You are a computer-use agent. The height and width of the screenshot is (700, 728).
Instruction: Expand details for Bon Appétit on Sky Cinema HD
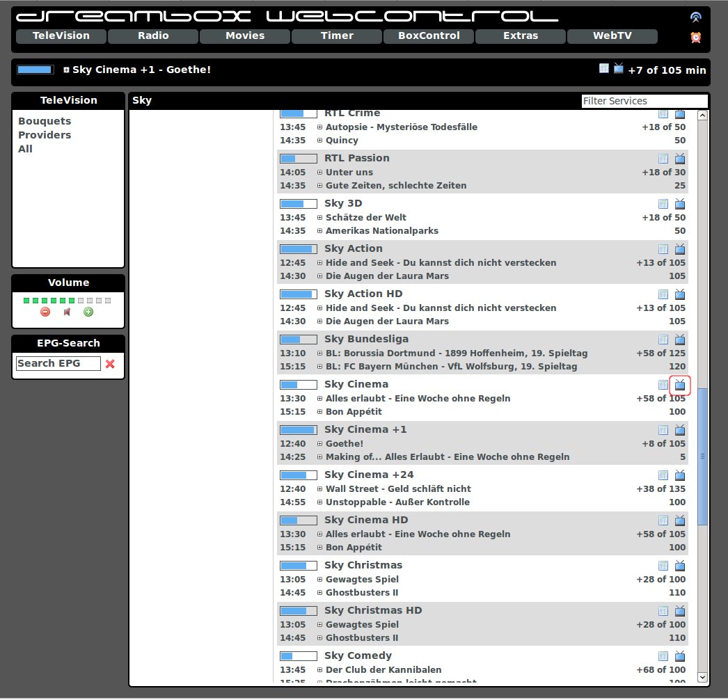pos(320,548)
